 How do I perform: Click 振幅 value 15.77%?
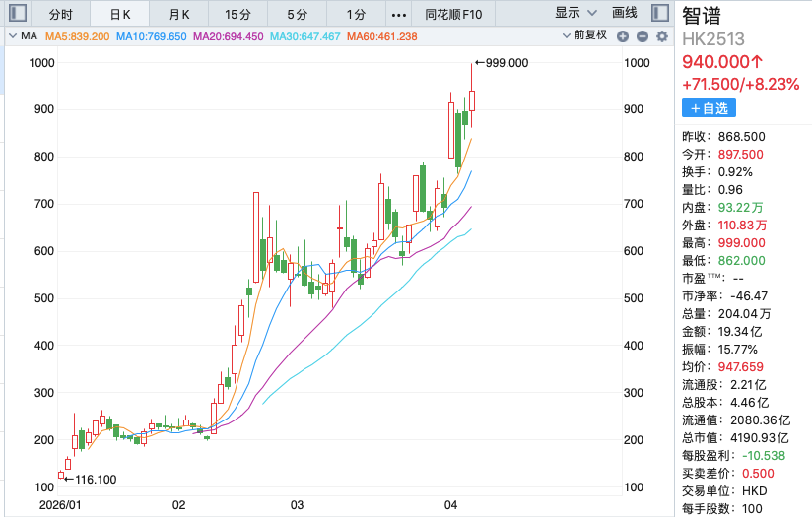click(737, 350)
